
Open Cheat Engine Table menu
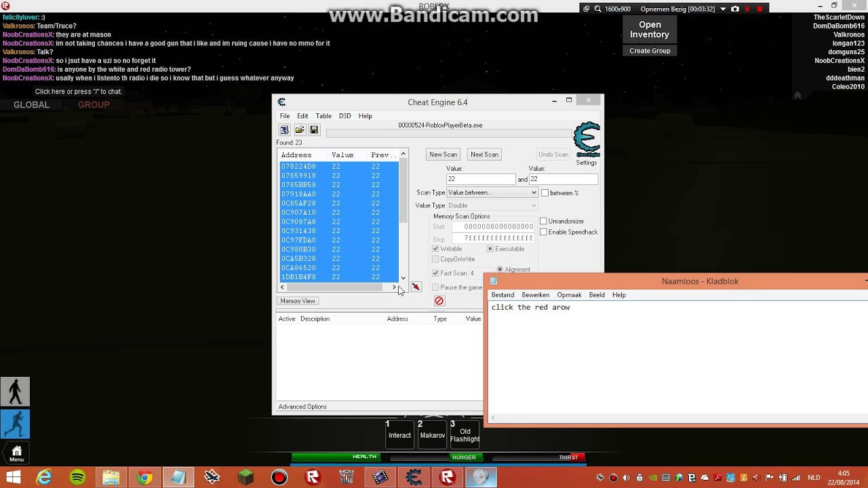tap(323, 116)
